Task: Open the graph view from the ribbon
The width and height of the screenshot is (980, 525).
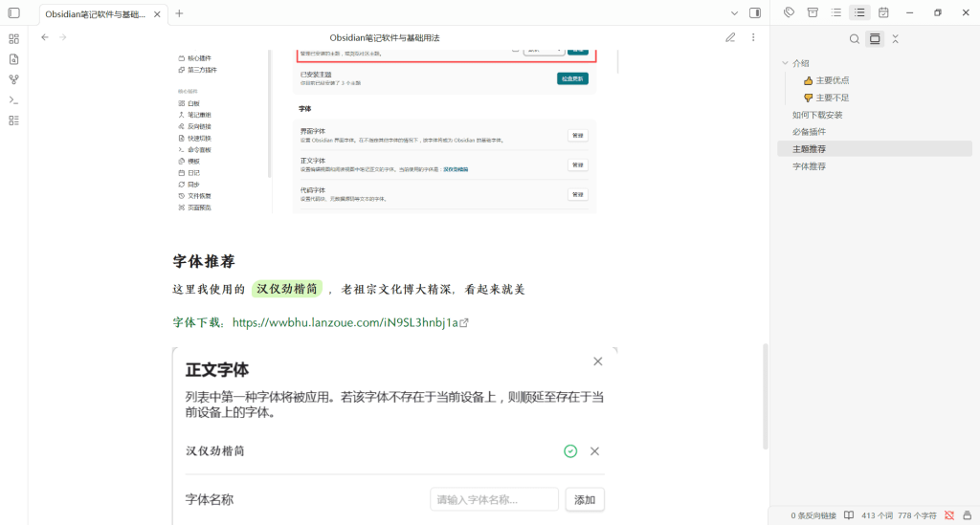Action: (x=13, y=79)
